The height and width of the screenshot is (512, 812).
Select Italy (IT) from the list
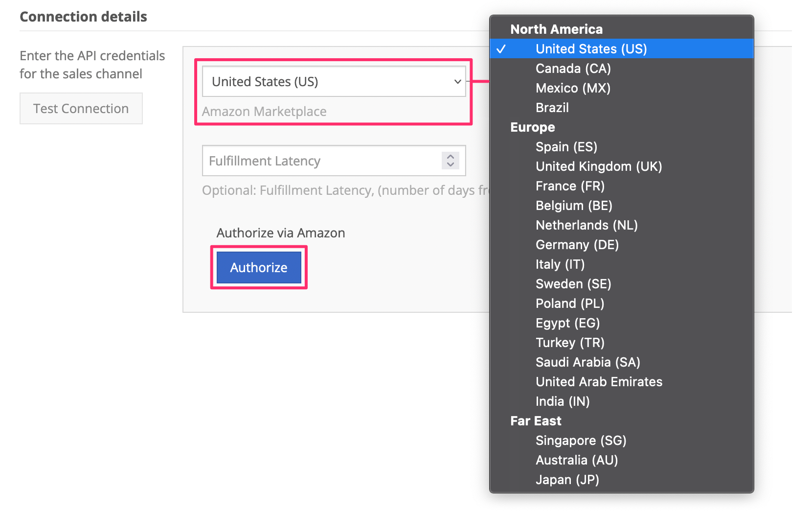622,264
